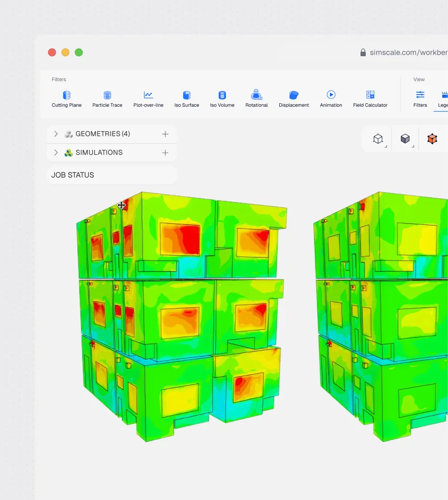
Task: Open the Displacement filter
Action: (294, 99)
